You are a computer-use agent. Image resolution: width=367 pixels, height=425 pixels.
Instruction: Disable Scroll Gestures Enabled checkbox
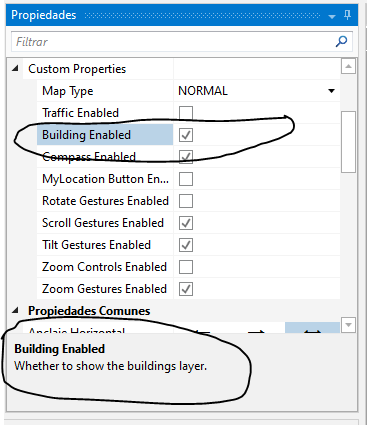[x=186, y=223]
